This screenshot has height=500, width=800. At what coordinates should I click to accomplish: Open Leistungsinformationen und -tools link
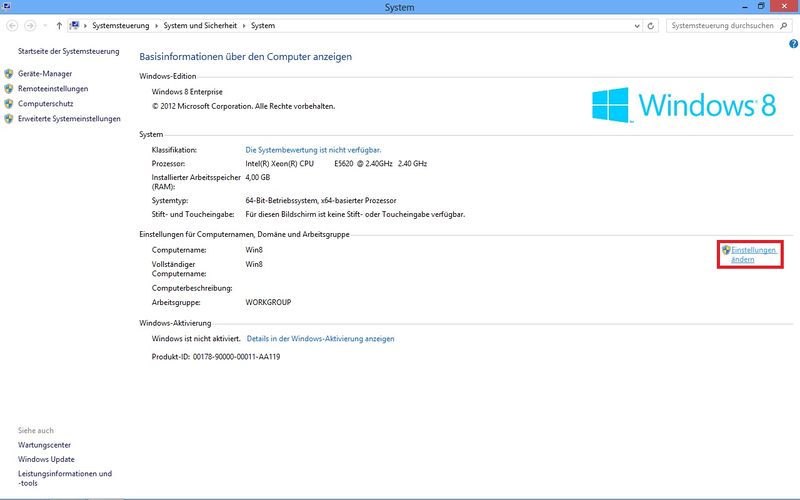(65, 478)
